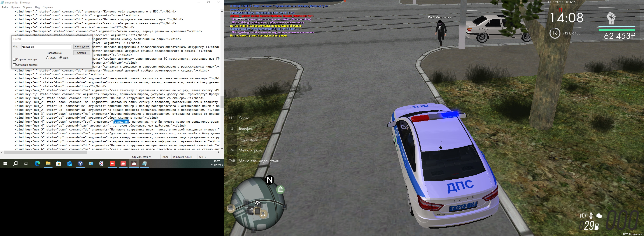Click the fuel pump icon near 29

coord(597,227)
